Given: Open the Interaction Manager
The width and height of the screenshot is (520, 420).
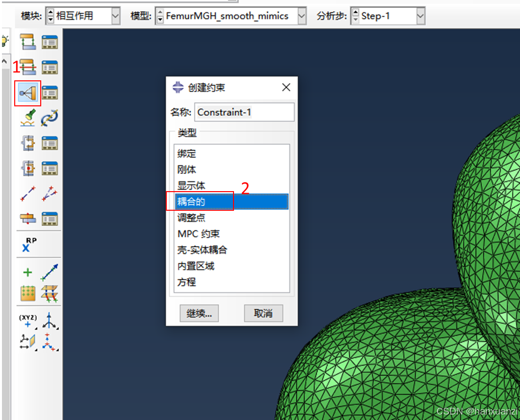Looking at the screenshot, I should click(x=50, y=42).
